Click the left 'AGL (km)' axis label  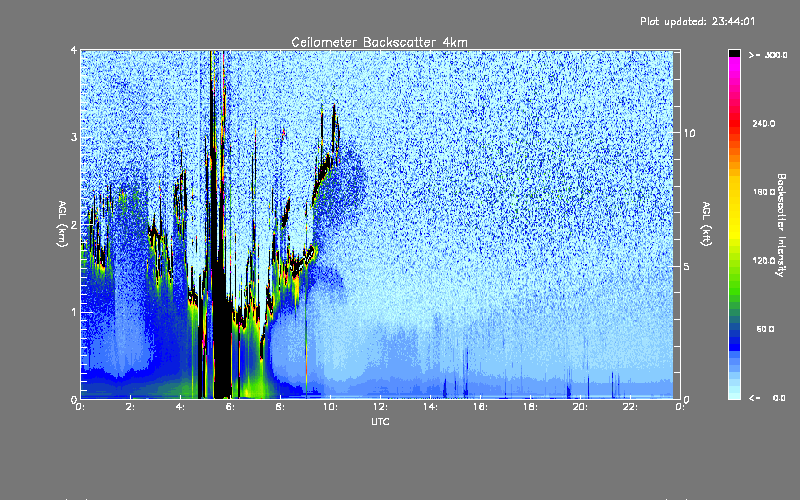coord(62,224)
